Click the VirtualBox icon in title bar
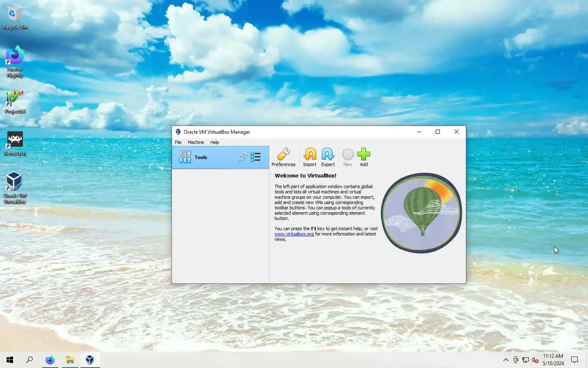 [178, 132]
